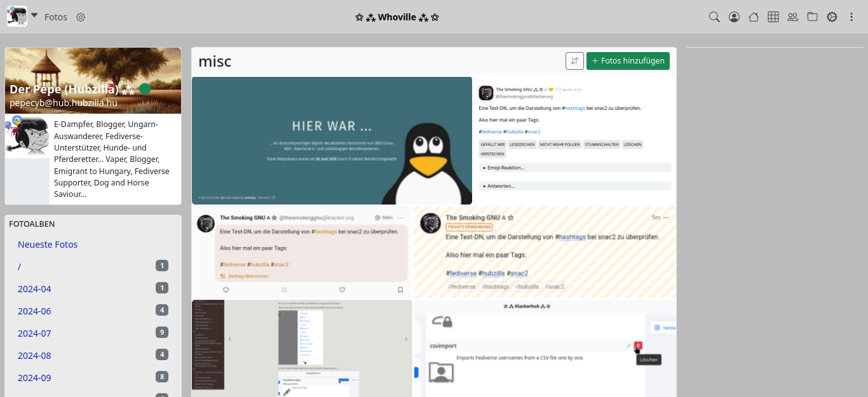Open the photo with GEFÄLLT MIR buttons
The height and width of the screenshot is (397, 868).
(x=575, y=140)
